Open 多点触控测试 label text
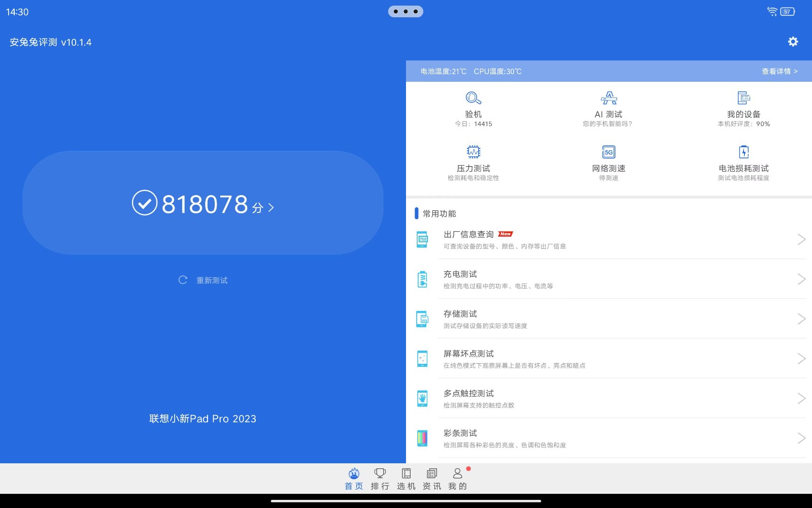The image size is (812, 508). coord(468,393)
